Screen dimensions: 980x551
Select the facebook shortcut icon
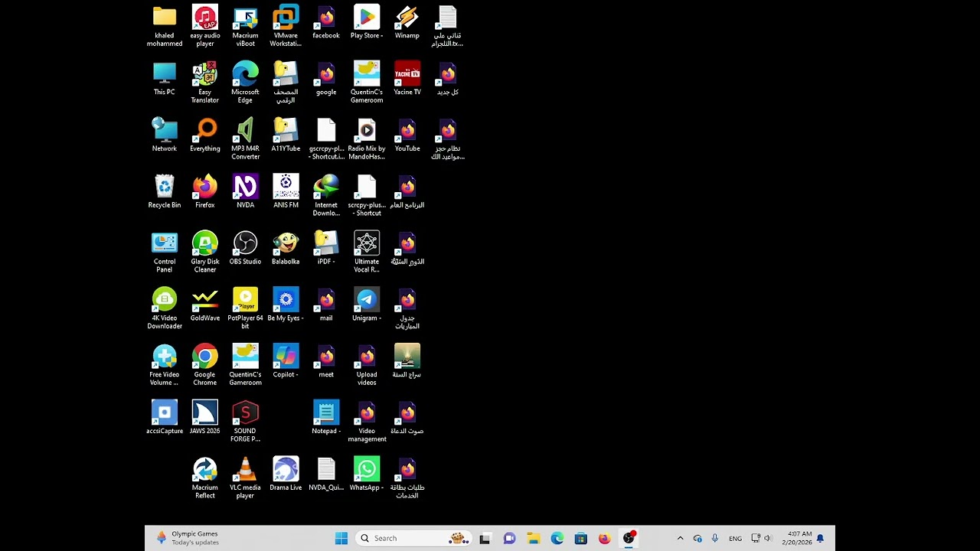(326, 22)
